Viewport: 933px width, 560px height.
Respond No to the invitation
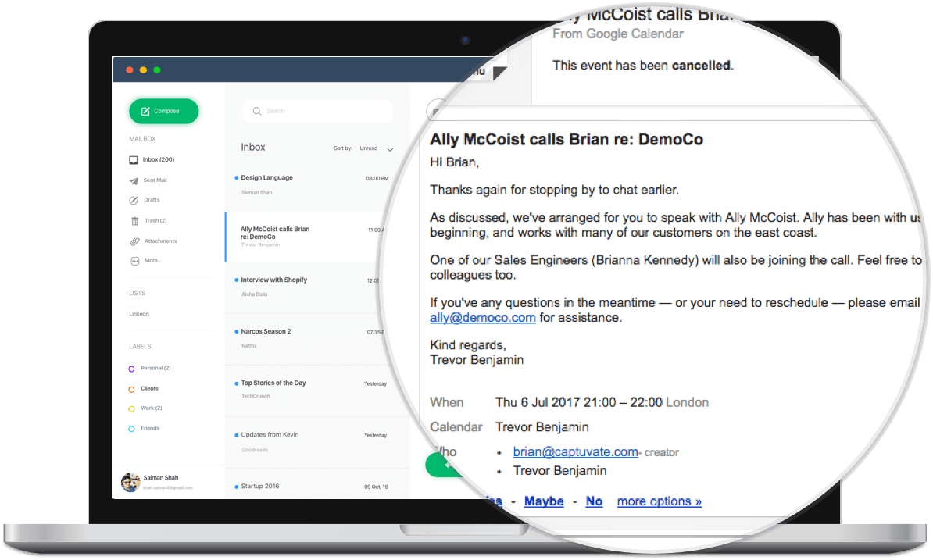(594, 501)
